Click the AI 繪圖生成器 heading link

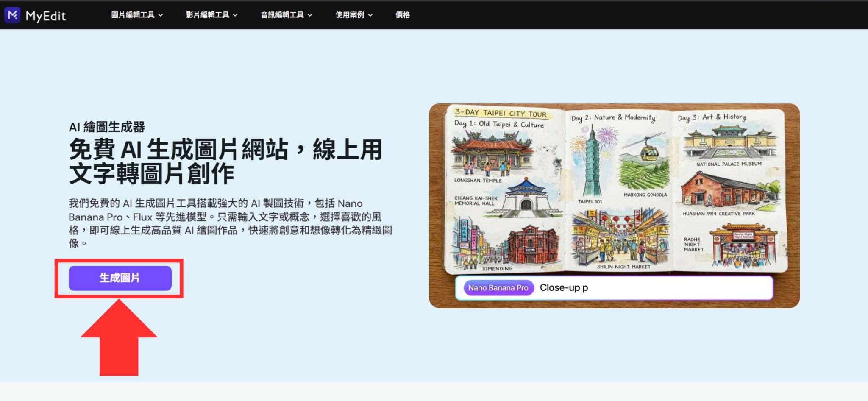[107, 127]
